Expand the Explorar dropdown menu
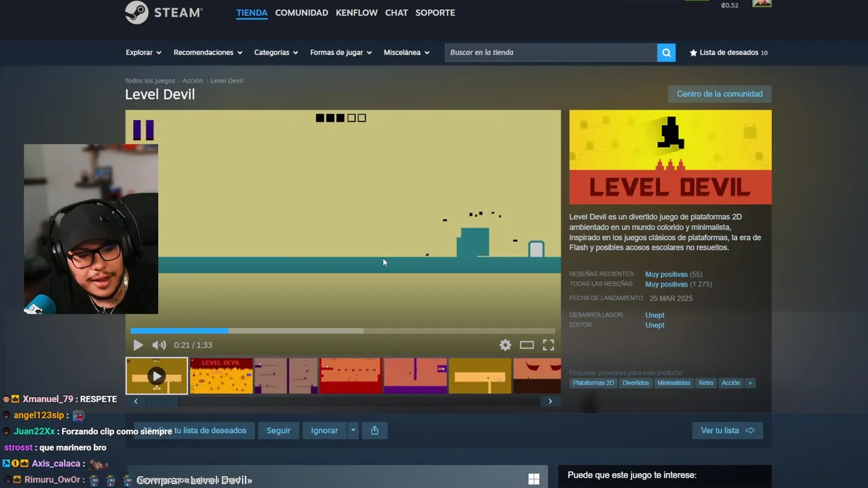 click(143, 53)
